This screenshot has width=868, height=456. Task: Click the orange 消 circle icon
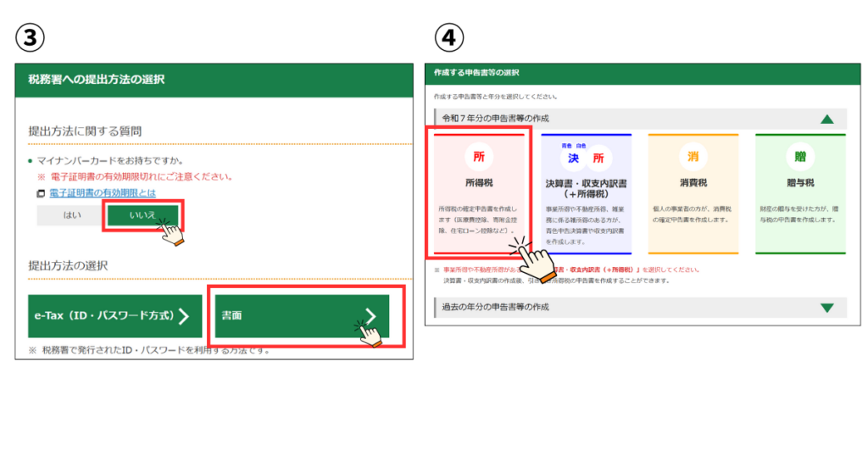point(693,157)
